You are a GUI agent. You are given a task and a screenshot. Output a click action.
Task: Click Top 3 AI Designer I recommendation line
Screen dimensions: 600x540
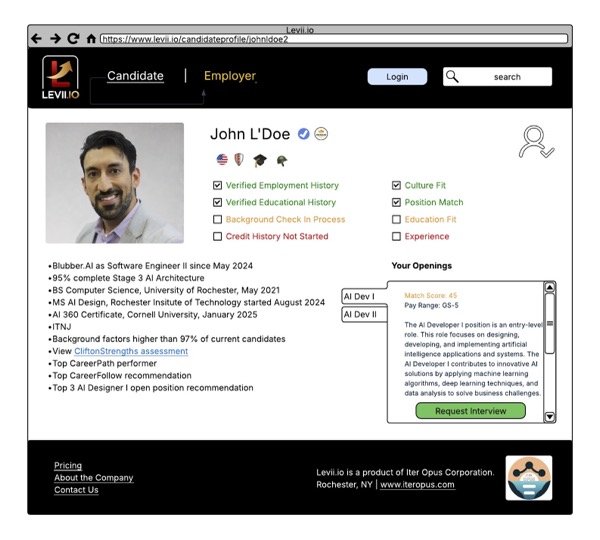pos(151,388)
